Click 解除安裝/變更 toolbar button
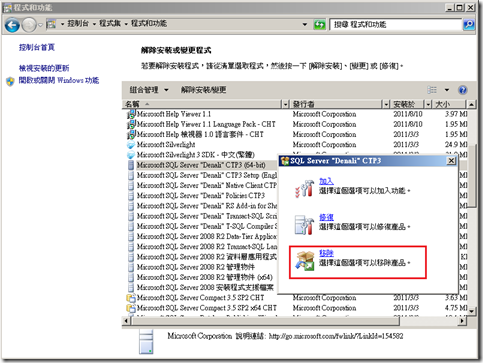This screenshot has width=483, height=363. coord(204,90)
